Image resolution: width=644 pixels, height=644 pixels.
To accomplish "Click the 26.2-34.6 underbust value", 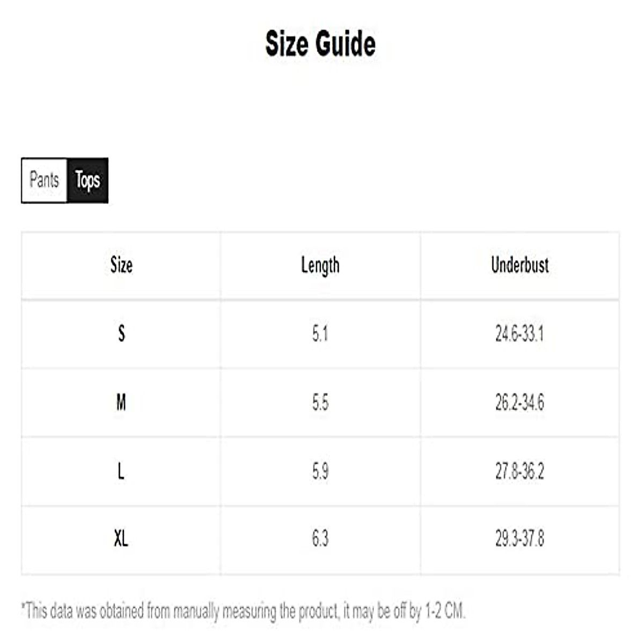I will [x=519, y=402].
